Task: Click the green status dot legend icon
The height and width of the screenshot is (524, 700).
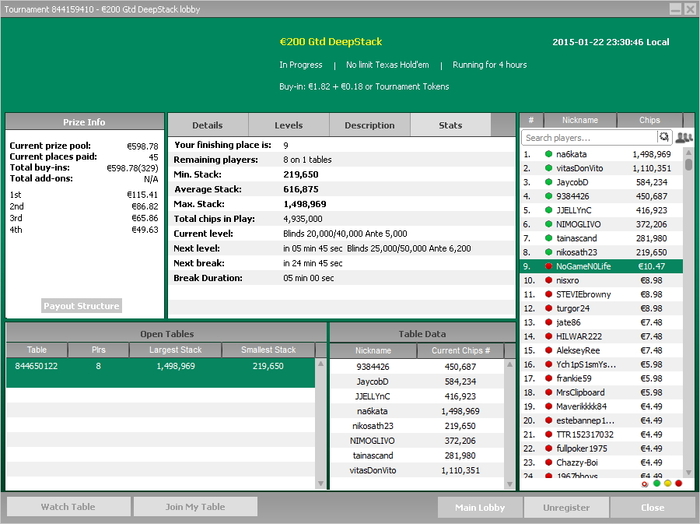Action: 656,484
